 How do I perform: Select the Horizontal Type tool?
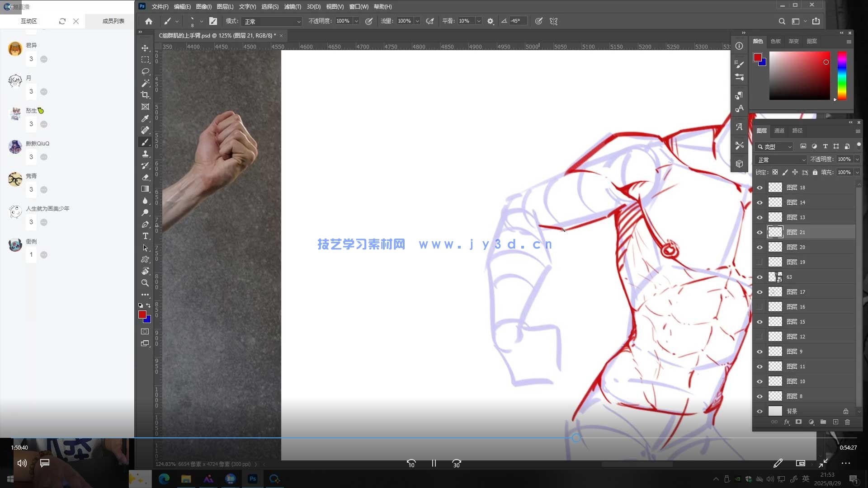[145, 236]
